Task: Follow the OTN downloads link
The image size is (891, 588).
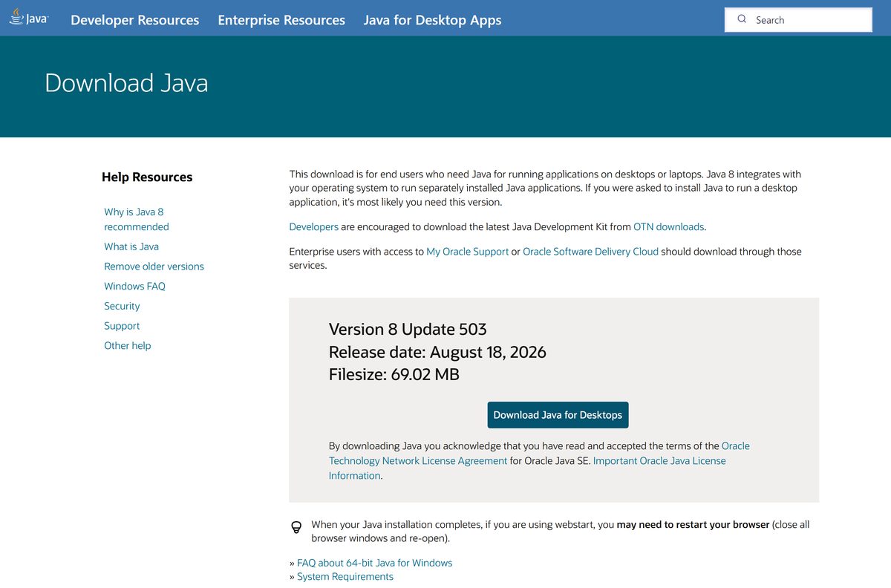Action: click(668, 227)
